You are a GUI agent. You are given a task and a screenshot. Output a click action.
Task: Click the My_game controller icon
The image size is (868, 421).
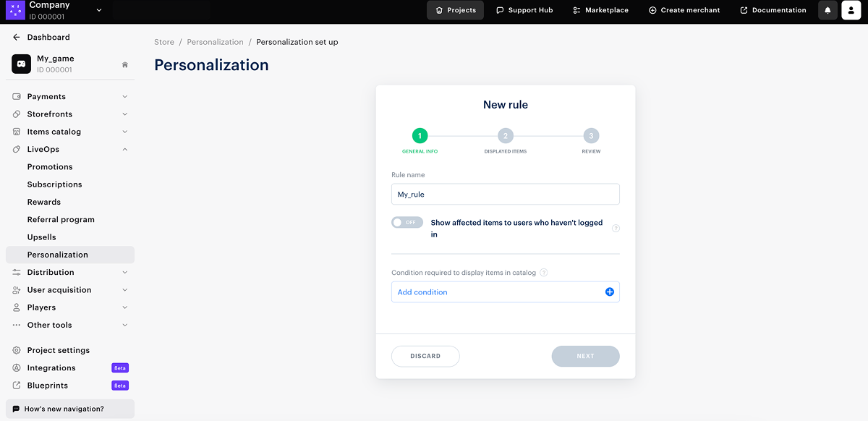click(x=21, y=64)
